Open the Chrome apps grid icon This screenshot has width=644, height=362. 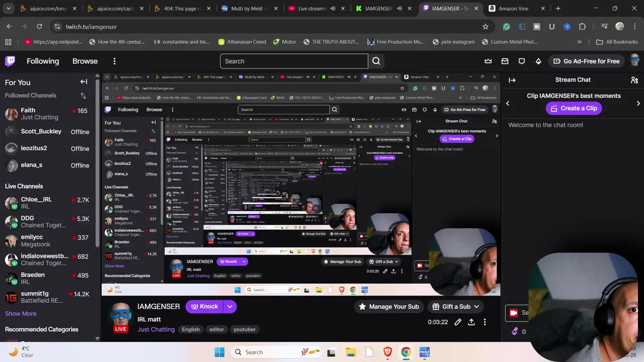click(x=8, y=42)
